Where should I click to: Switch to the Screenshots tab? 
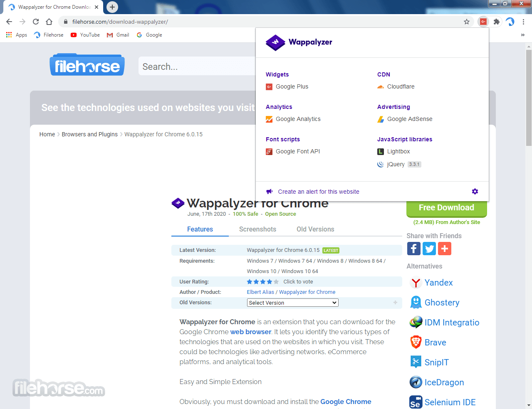coord(257,229)
